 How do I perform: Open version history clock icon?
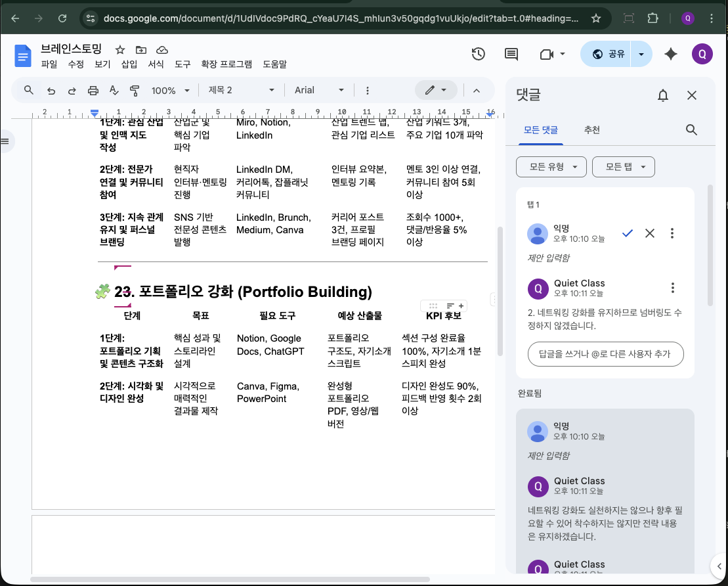coord(479,55)
